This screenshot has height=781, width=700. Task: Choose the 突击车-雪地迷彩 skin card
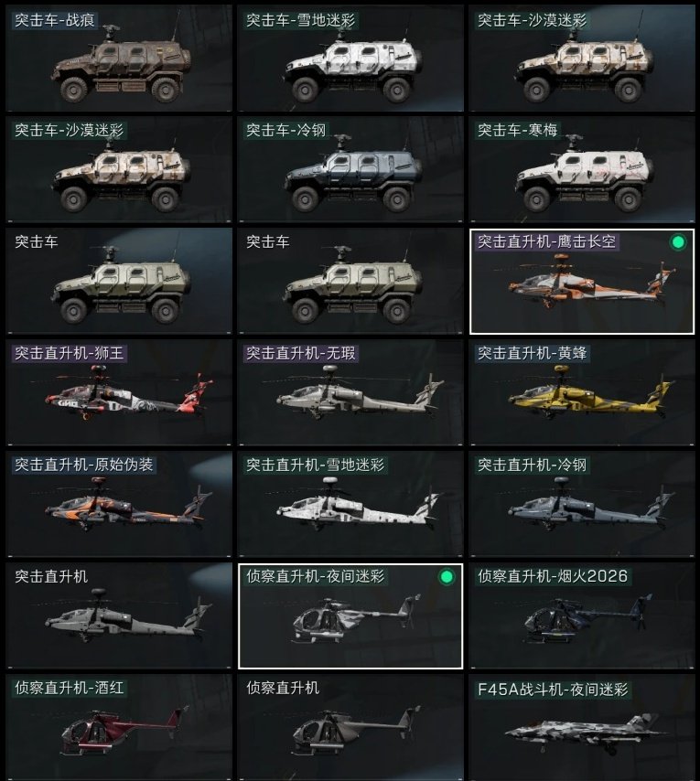[x=350, y=59]
